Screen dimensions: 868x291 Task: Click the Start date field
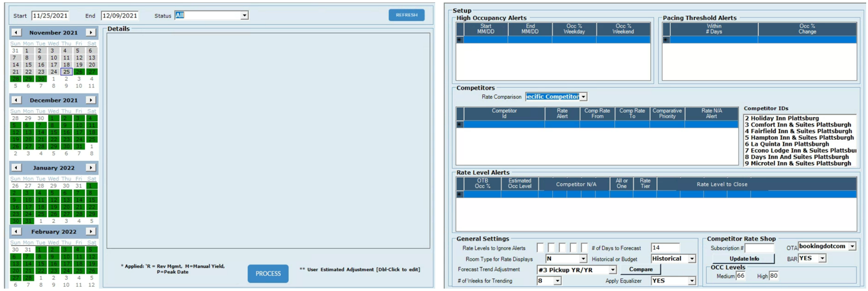50,16
